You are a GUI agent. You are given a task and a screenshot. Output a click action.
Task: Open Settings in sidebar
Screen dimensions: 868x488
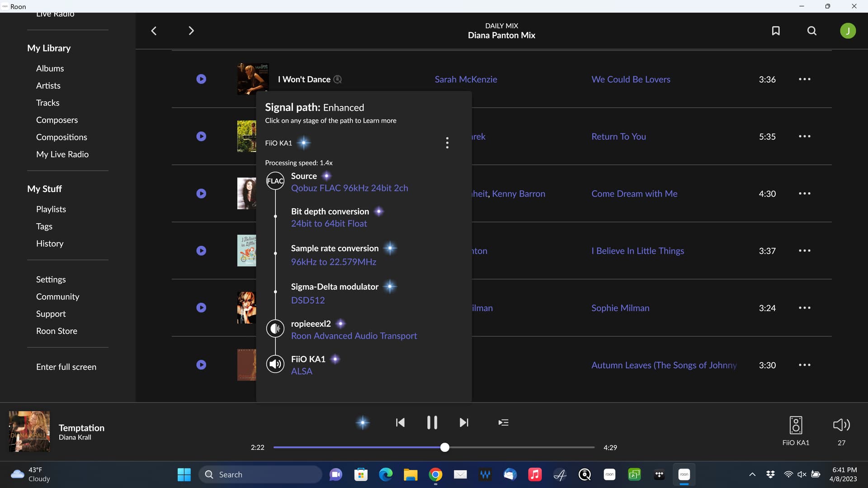[x=51, y=279]
